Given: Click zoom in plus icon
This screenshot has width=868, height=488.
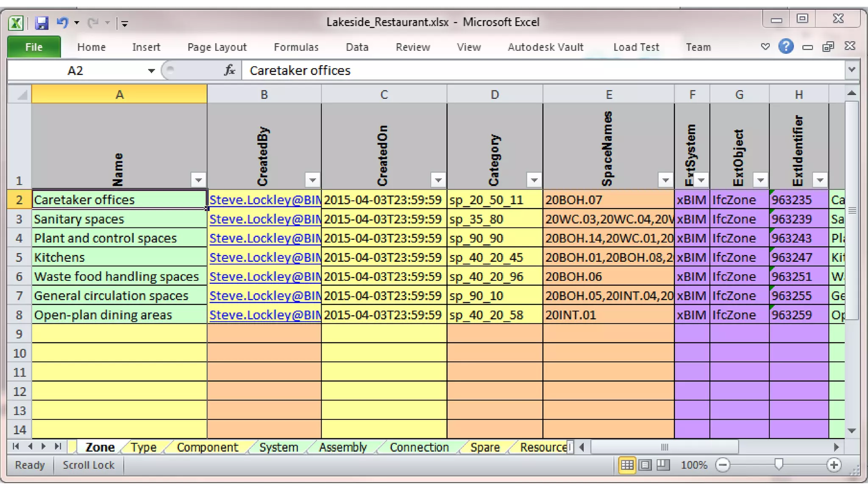Looking at the screenshot, I should point(834,465).
